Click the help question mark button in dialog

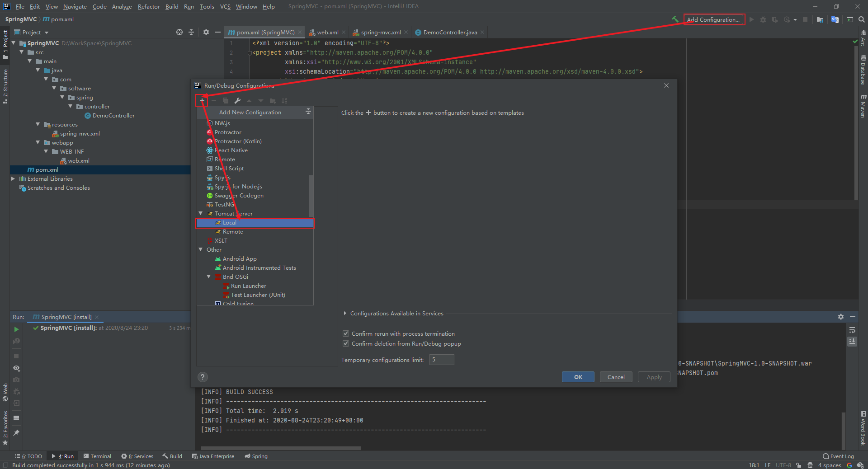203,377
